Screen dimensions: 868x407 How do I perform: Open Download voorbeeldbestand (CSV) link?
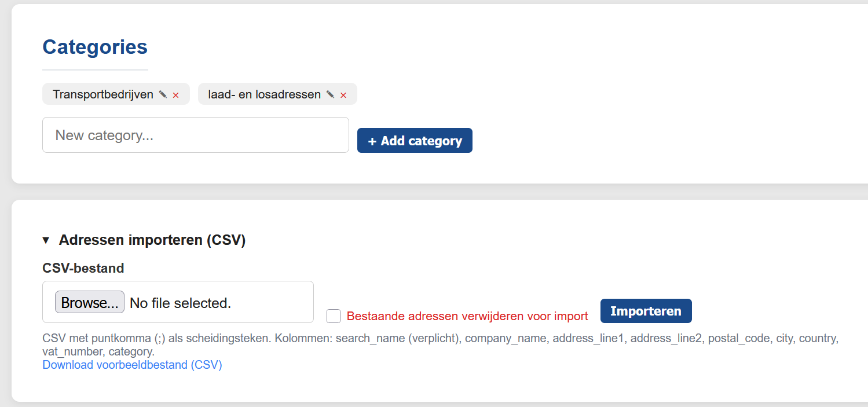[132, 365]
